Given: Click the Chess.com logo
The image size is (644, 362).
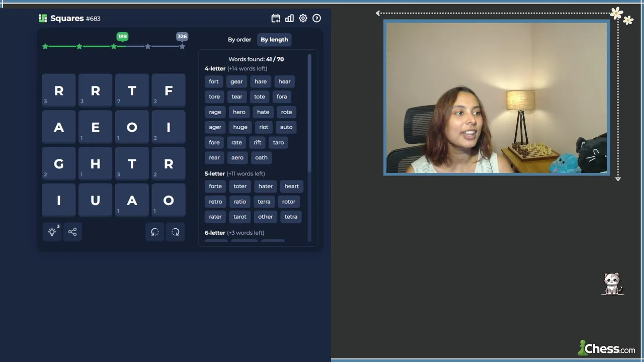Looking at the screenshot, I should 606,348.
